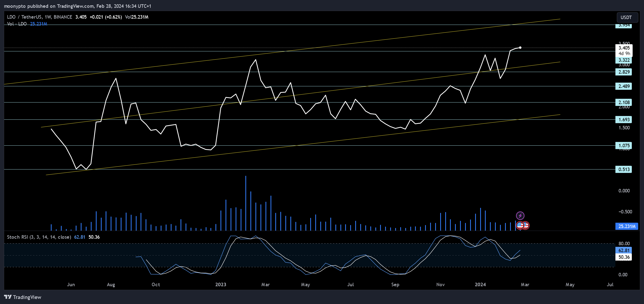The width and height of the screenshot is (644, 304).
Task: Click the 2024 label on time axis
Action: pyautogui.click(x=480, y=285)
